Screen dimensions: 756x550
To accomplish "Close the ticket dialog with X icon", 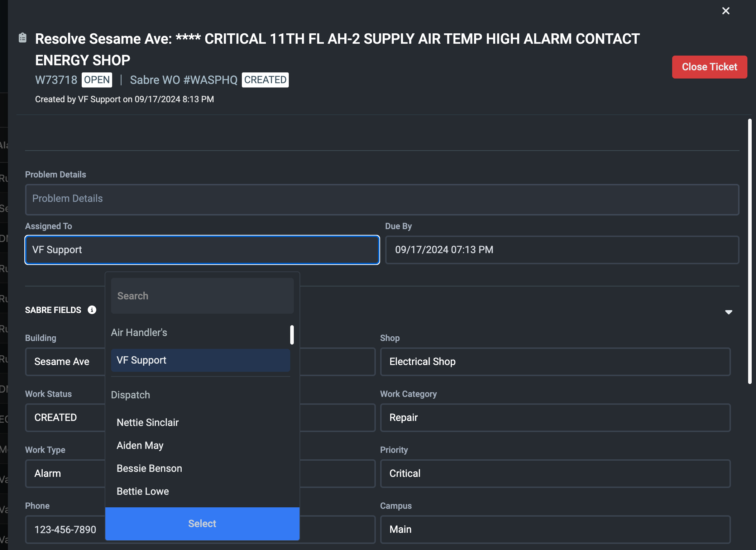I will (726, 11).
